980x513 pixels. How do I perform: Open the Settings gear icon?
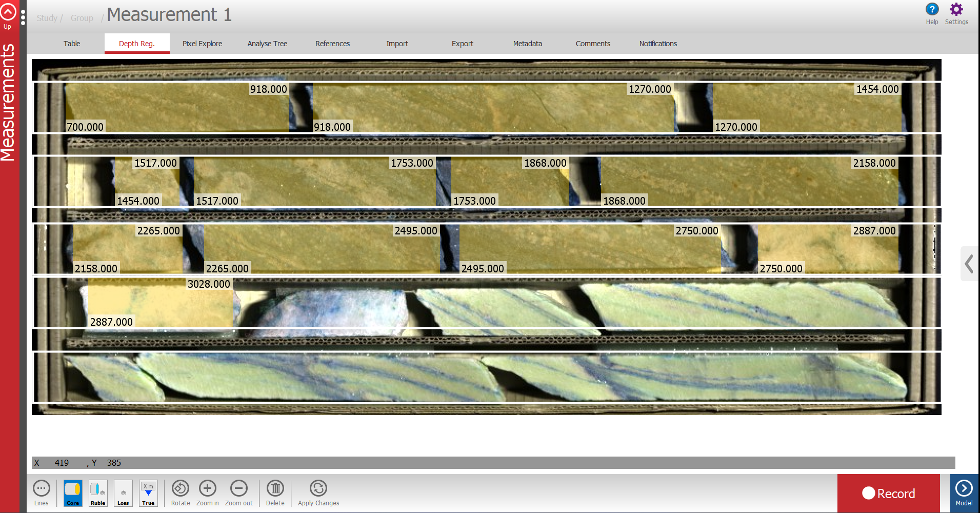click(956, 9)
